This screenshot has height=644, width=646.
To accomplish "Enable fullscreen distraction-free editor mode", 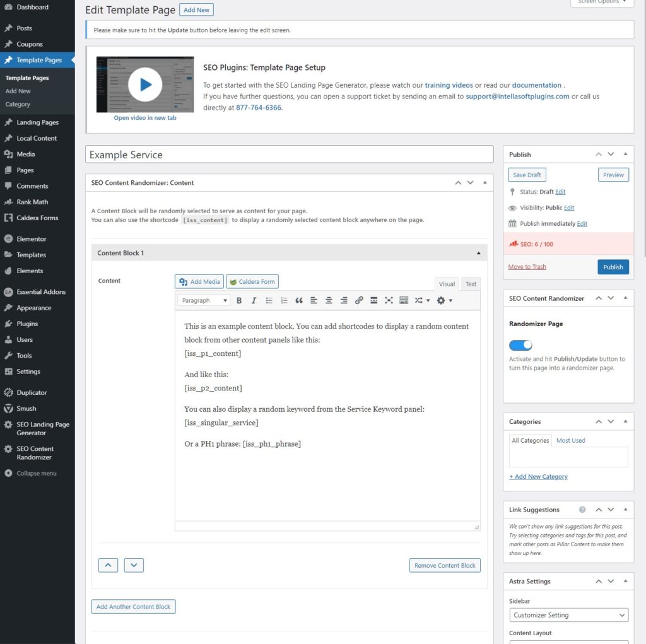I will 389,300.
